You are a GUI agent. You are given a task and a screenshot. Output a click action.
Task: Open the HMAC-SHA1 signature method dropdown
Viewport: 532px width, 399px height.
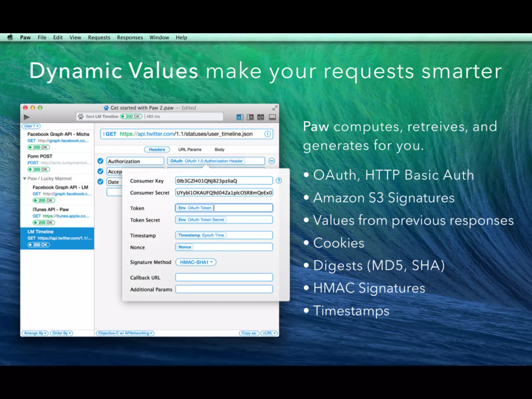196,262
